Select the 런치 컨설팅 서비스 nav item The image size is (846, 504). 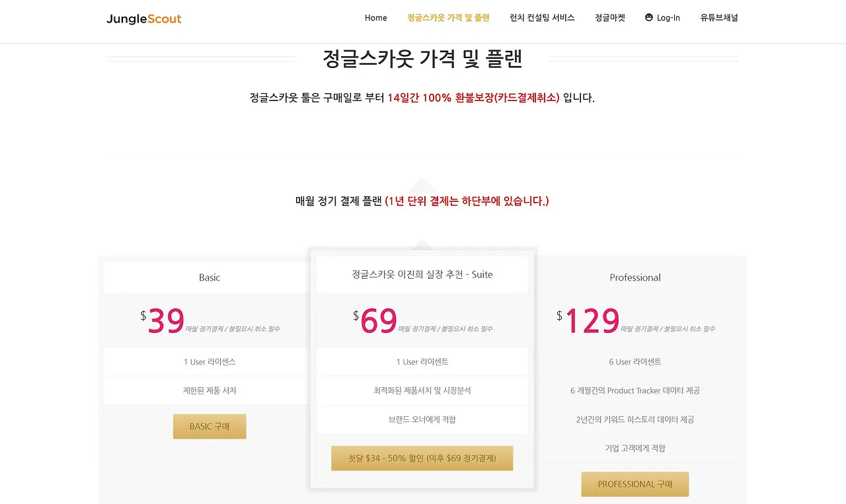coord(542,18)
